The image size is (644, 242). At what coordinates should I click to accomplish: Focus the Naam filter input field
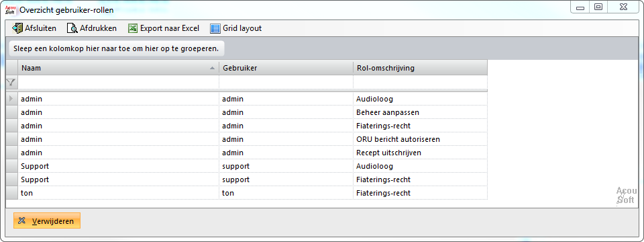tap(118, 82)
